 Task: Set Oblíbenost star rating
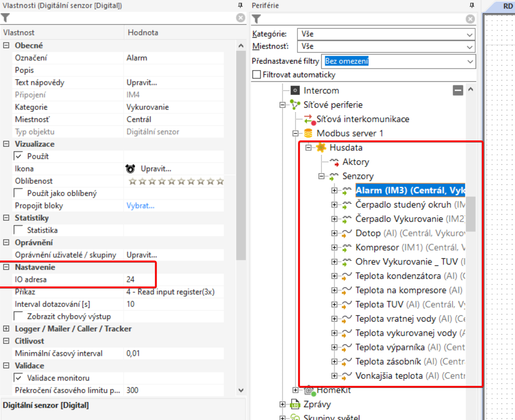(176, 181)
